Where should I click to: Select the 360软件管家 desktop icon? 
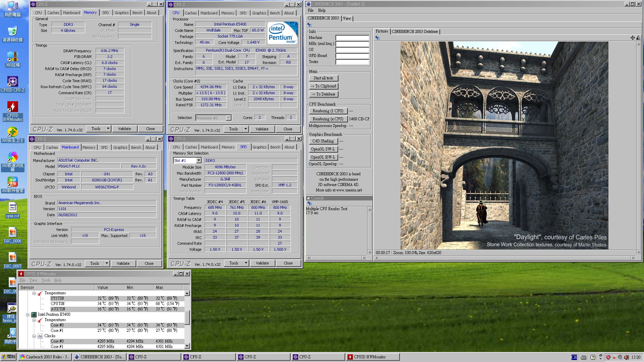(x=12, y=185)
